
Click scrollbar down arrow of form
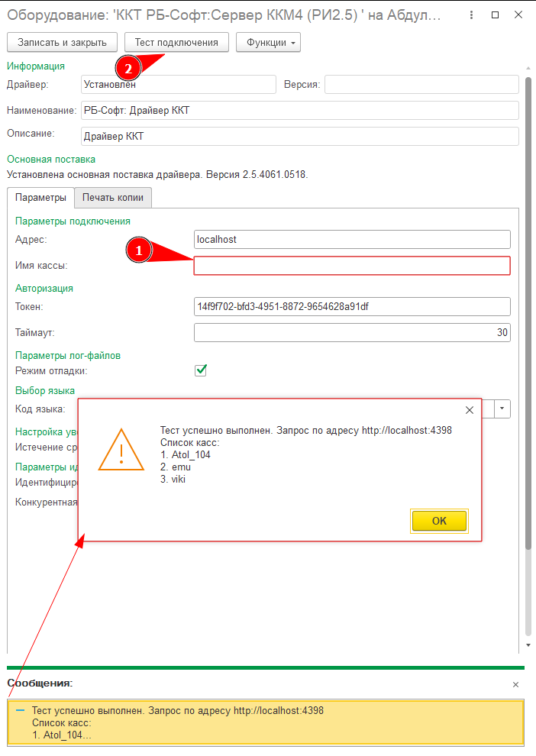(528, 645)
